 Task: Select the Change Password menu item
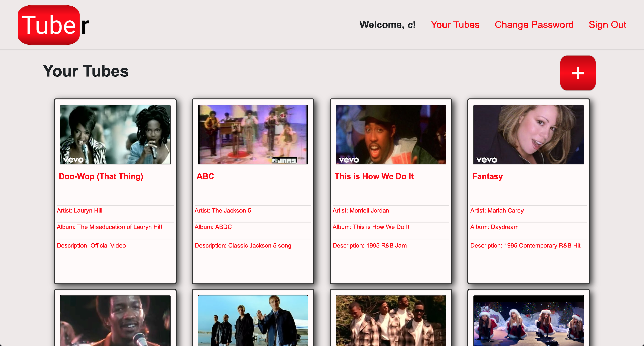tap(534, 24)
